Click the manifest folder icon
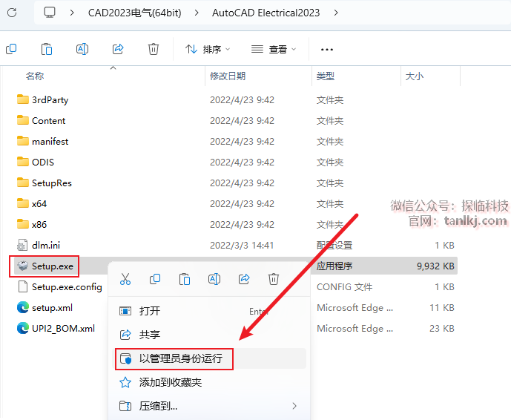 (23, 141)
